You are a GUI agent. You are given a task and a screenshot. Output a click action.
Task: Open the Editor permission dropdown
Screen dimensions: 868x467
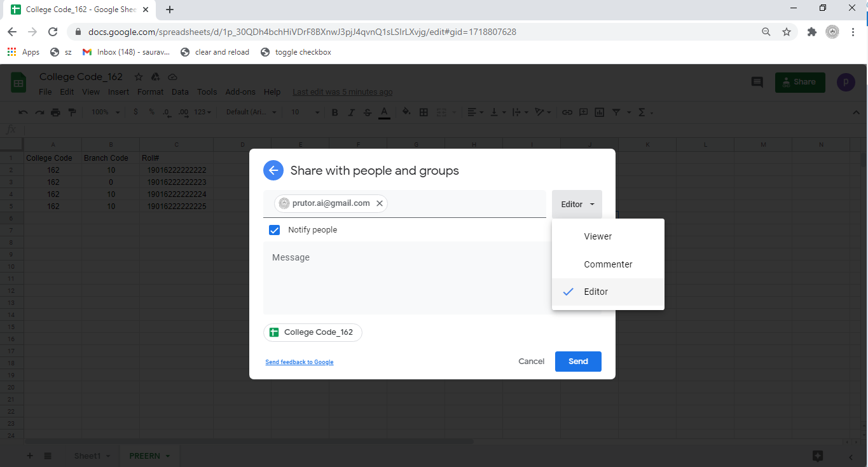point(577,204)
